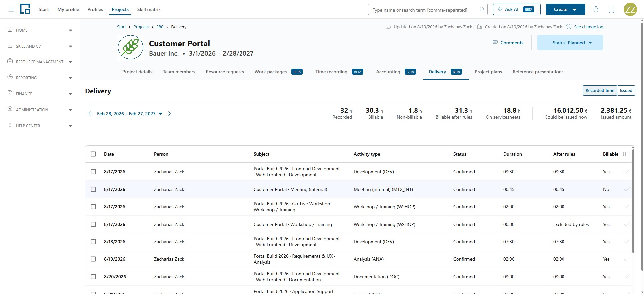
Task: Click the application logo icon
Action: pos(25,9)
